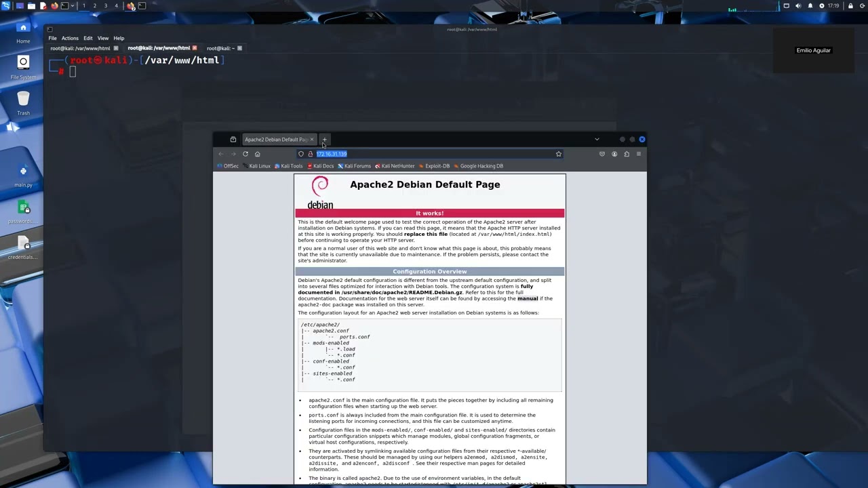Bookmark this page with the star icon
This screenshot has width=868, height=488.
point(559,154)
